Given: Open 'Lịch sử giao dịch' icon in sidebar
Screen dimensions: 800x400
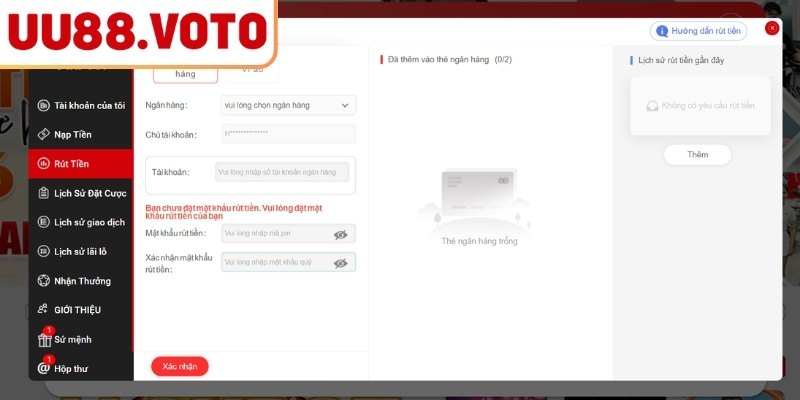Looking at the screenshot, I should [44, 222].
